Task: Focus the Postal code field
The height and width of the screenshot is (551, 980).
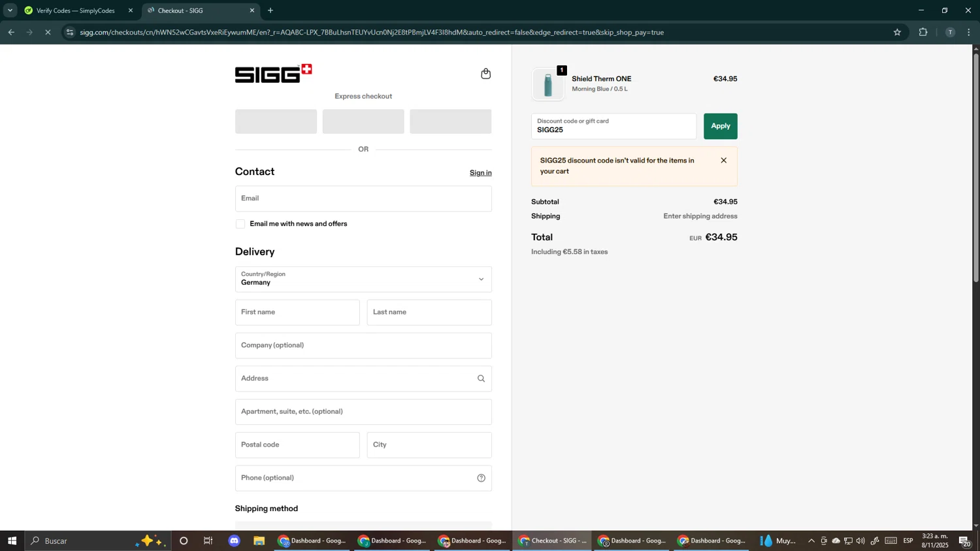Action: point(297,445)
